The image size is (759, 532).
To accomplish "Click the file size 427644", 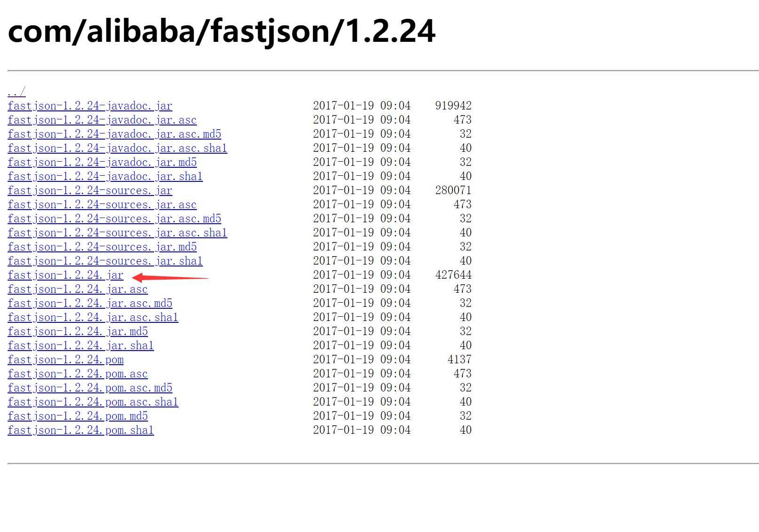I will click(454, 275).
